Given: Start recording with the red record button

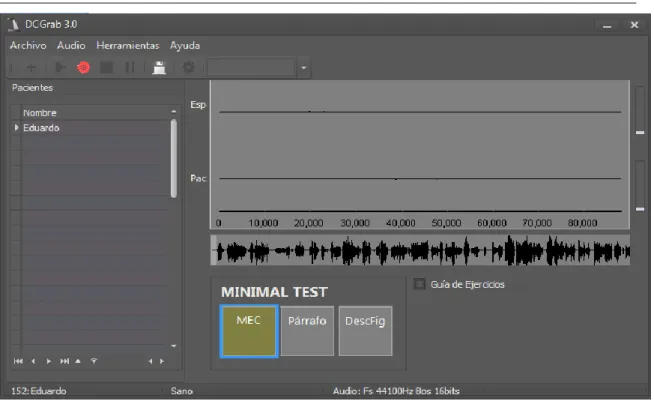Looking at the screenshot, I should coord(83,67).
